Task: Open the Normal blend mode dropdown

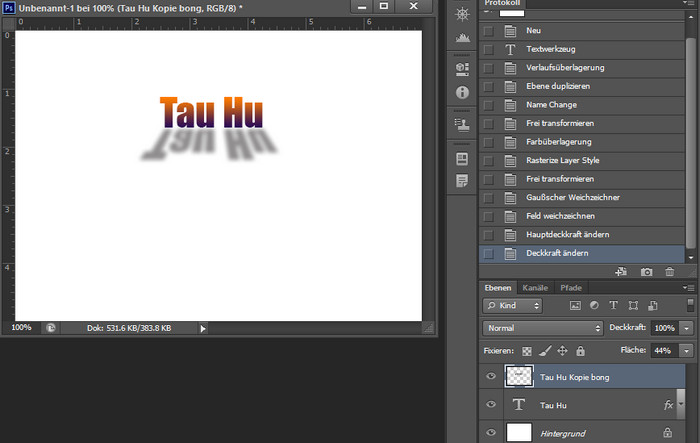Action: tap(542, 328)
